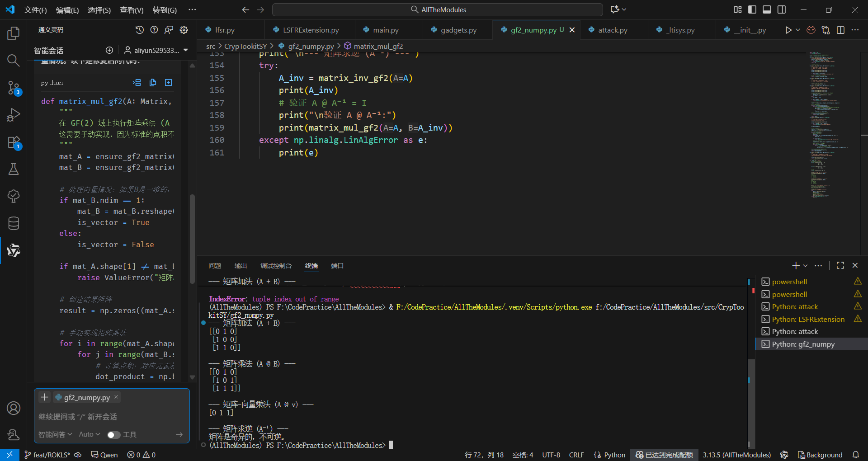This screenshot has height=461, width=868.
Task: Open the Testing flask view
Action: tap(14, 169)
